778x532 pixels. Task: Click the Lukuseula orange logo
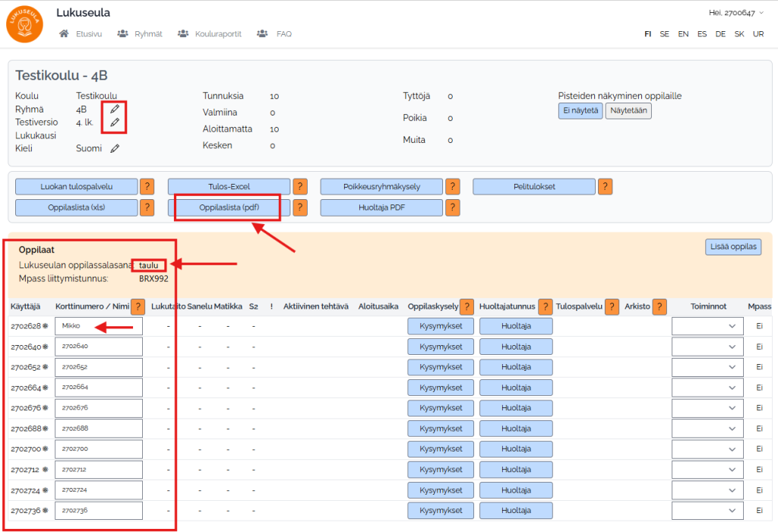pos(24,24)
